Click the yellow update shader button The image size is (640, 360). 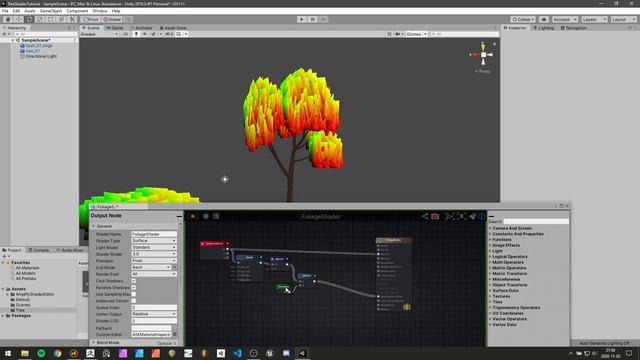pyautogui.click(x=192, y=216)
